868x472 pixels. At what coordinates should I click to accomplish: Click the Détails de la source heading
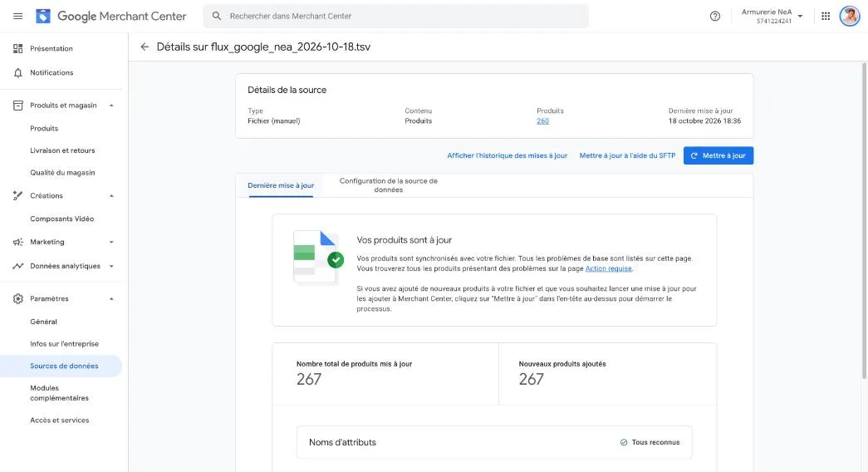coord(287,90)
